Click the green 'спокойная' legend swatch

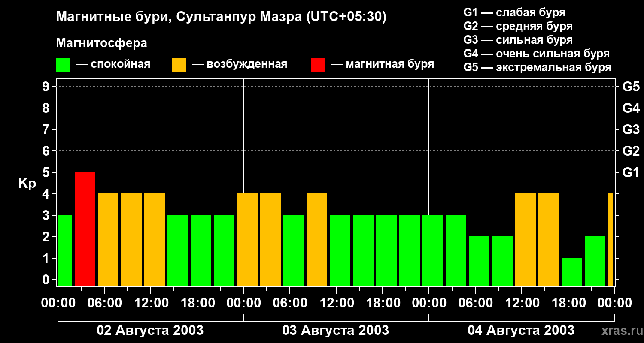(63, 65)
